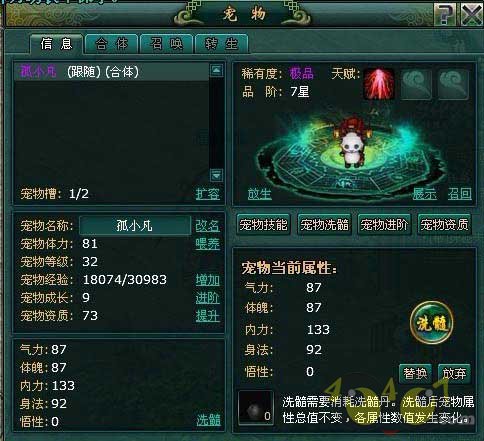Switch to the 召唤 tab

(x=166, y=44)
